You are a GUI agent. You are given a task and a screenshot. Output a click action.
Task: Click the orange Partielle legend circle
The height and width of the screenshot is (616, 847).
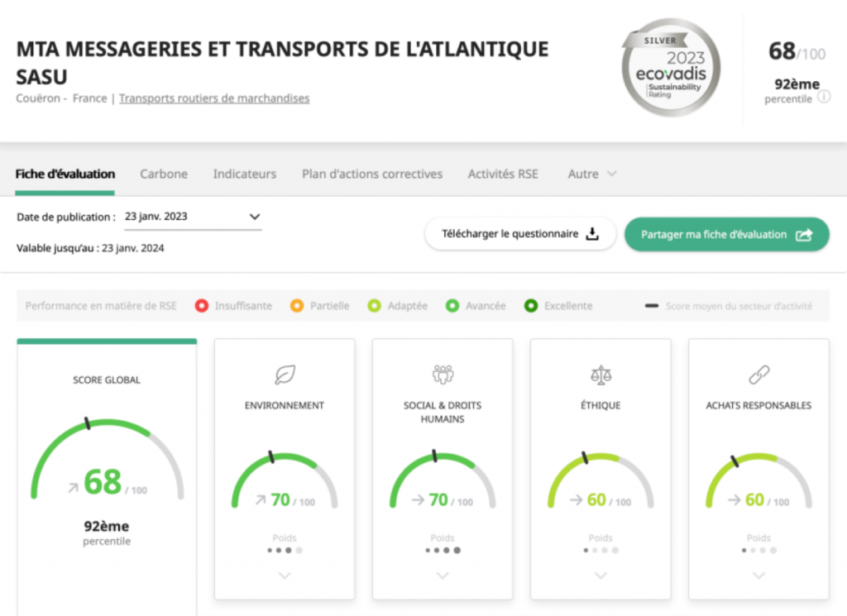(x=297, y=306)
